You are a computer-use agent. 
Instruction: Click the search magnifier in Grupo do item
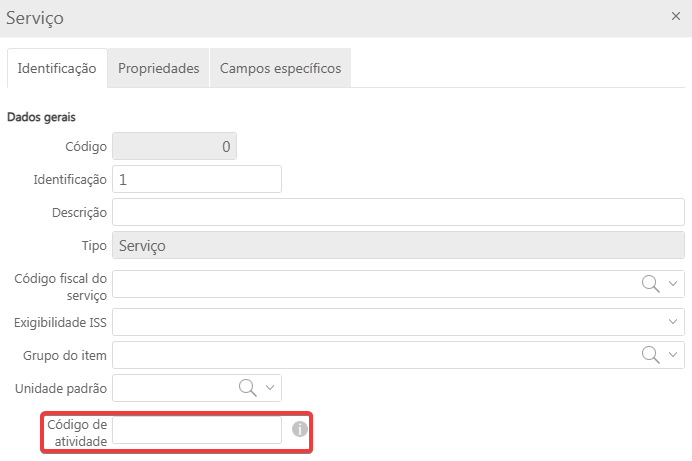coord(651,355)
